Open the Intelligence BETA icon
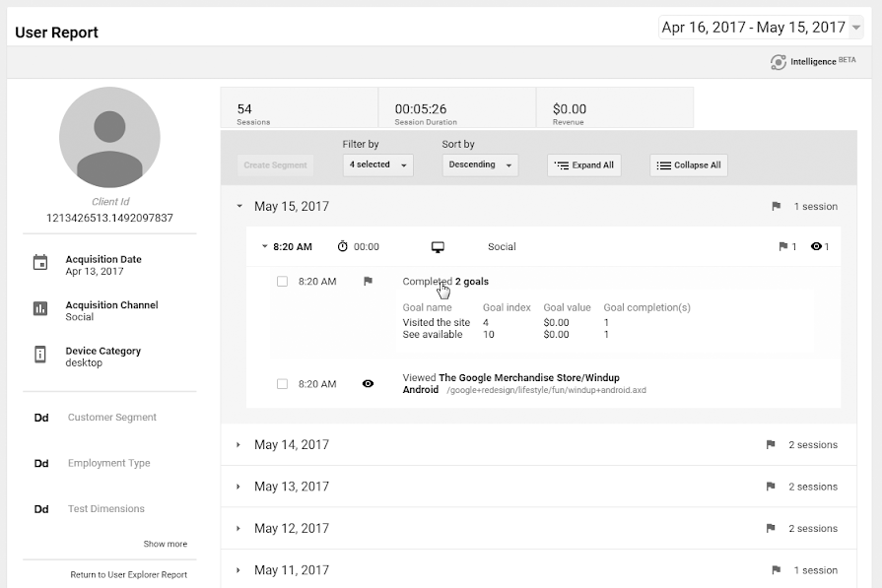This screenshot has height=588, width=882. pos(778,62)
